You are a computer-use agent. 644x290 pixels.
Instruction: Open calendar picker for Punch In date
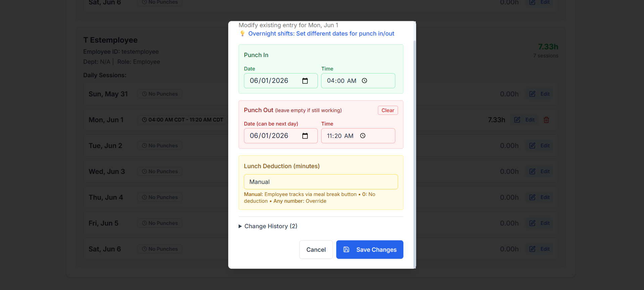(x=305, y=81)
